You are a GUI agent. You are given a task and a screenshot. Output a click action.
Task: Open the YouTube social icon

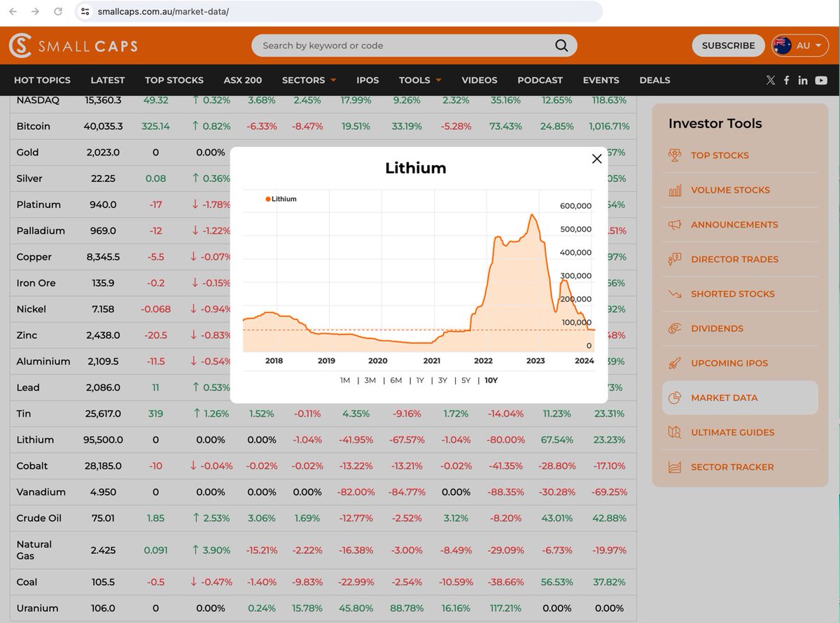point(821,80)
